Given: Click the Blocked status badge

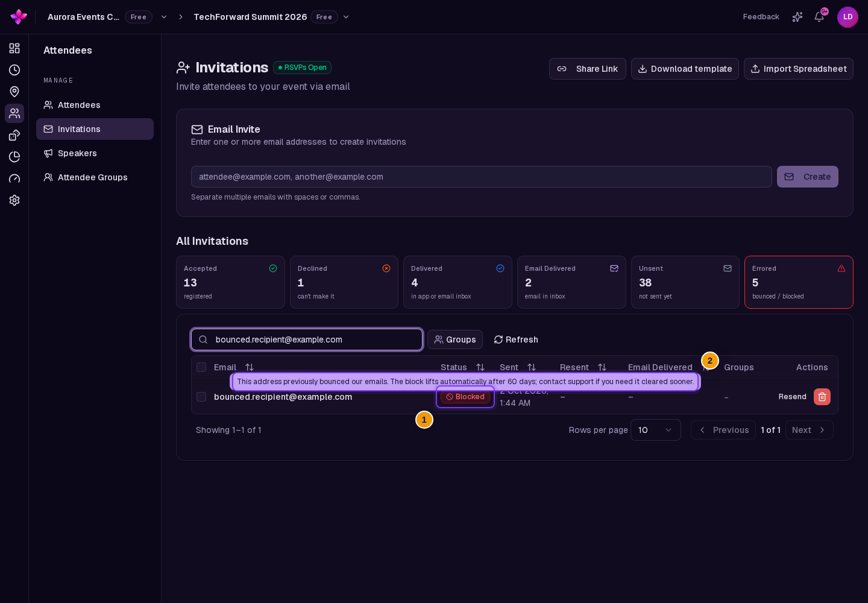Looking at the screenshot, I should coord(465,397).
